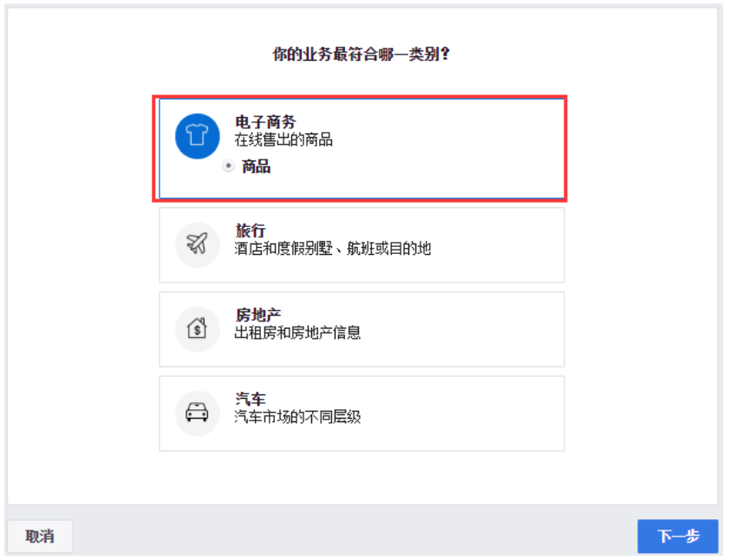Click the 商品 label text

[x=256, y=166]
